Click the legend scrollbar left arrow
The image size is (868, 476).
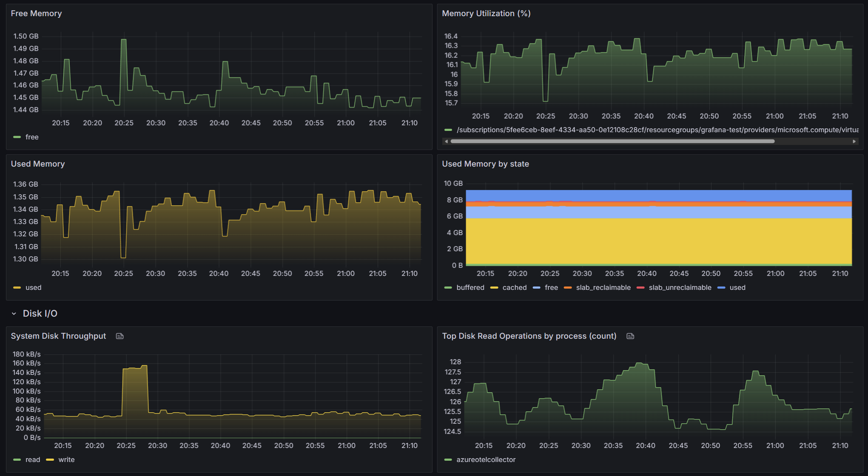pos(446,142)
